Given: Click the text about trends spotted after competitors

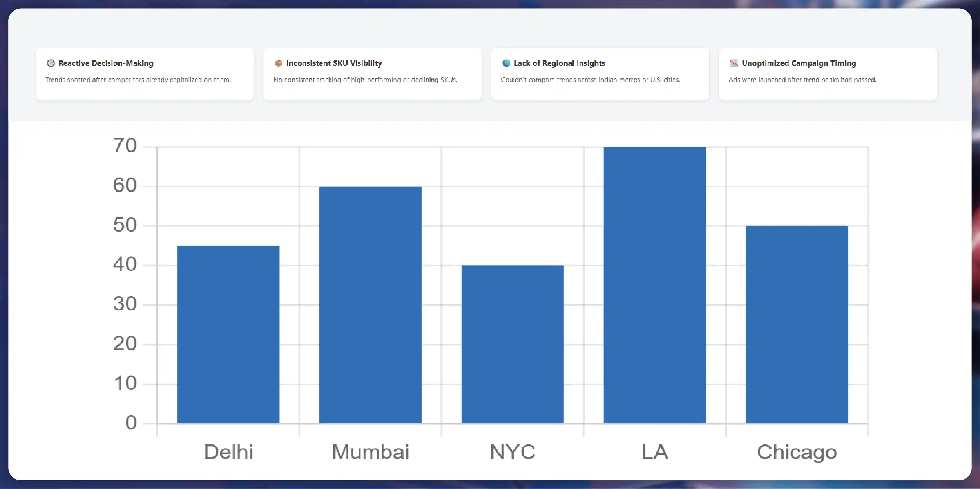Looking at the screenshot, I should [138, 80].
